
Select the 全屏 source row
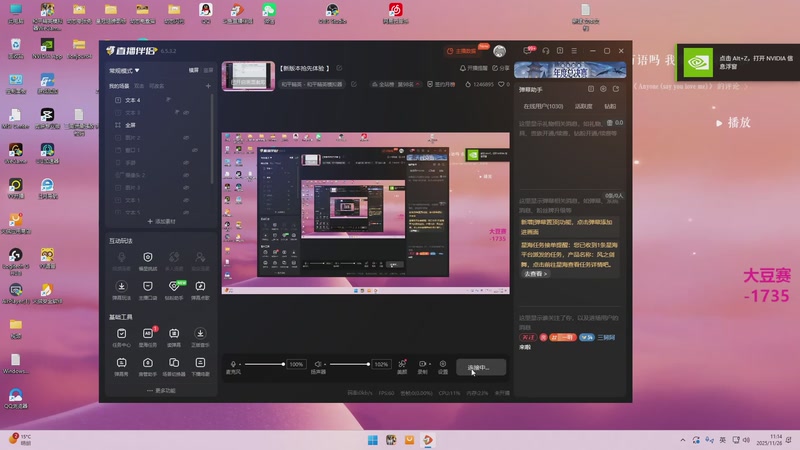161,125
